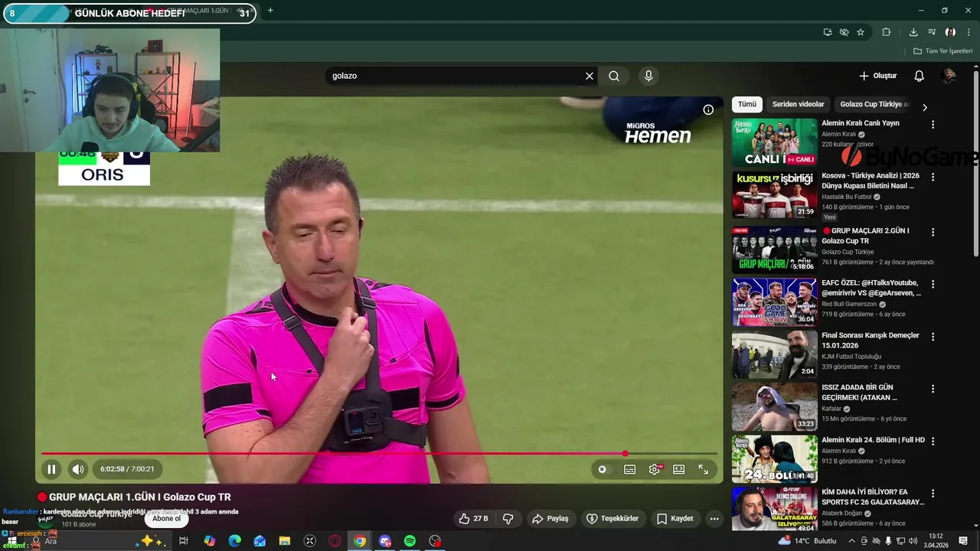Open Kosova - Türkiye Analizi thumbnail
980x551 pixels.
click(x=774, y=194)
